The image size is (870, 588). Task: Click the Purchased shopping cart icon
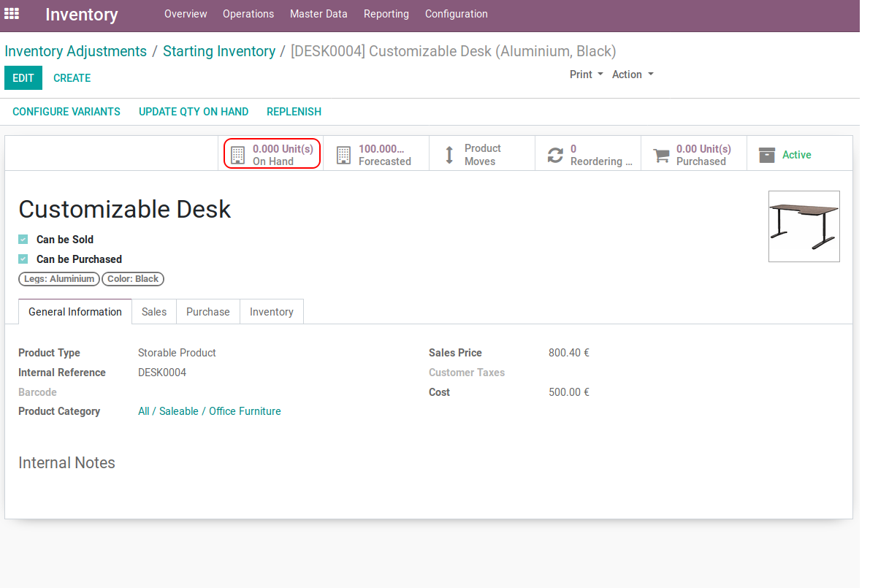661,155
